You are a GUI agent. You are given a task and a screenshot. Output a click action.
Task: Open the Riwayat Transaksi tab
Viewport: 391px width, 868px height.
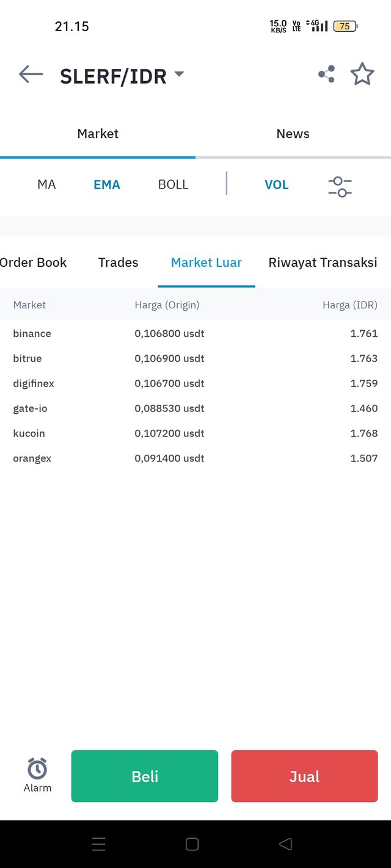[x=323, y=262]
